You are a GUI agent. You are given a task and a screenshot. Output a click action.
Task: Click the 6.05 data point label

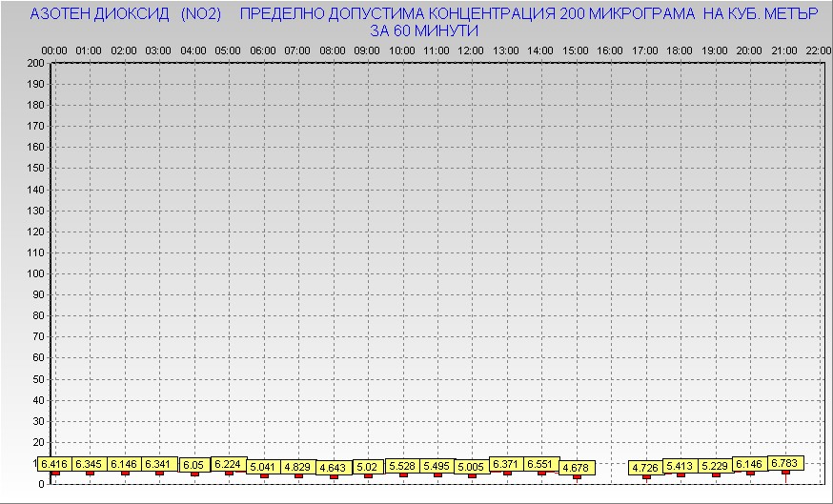(x=194, y=465)
